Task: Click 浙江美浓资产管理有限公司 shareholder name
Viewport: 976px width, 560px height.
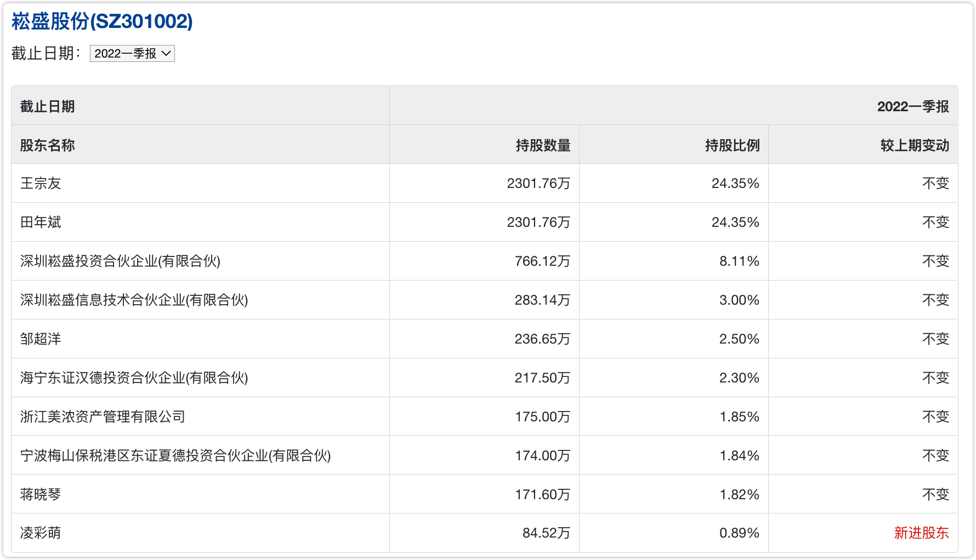Action: pyautogui.click(x=103, y=417)
